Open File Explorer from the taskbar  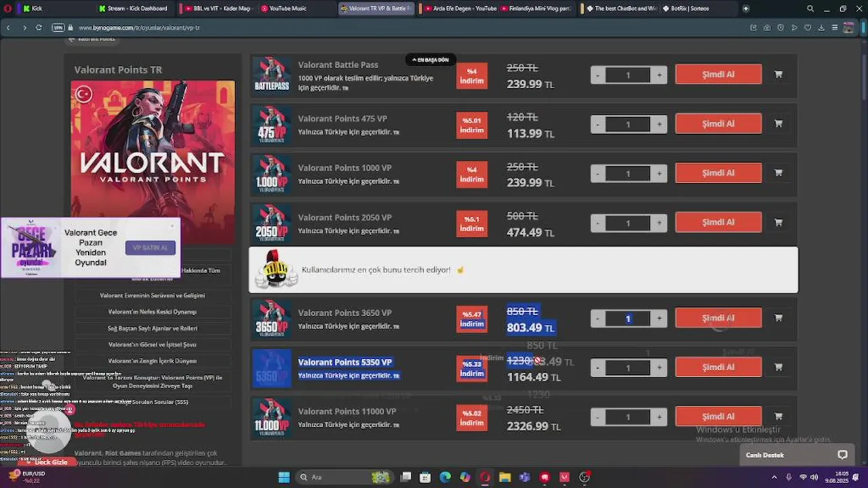(x=505, y=477)
